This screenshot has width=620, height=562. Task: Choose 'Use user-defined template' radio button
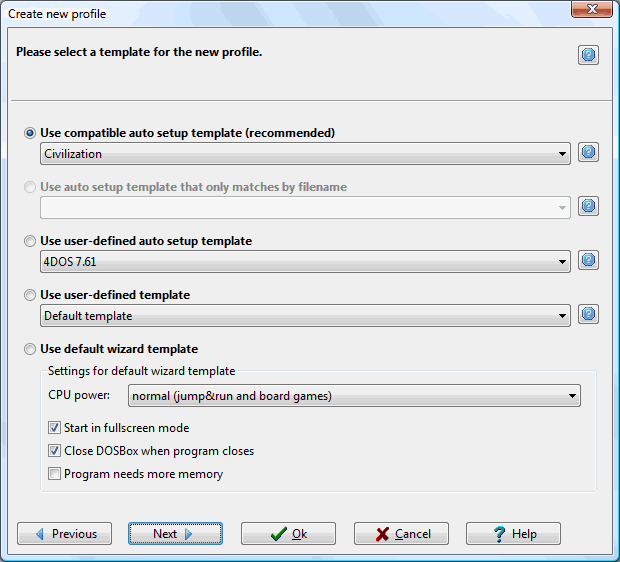30,295
